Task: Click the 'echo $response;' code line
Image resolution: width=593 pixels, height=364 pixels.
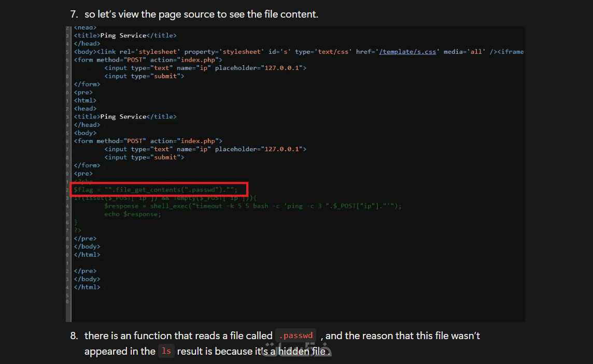Action: [x=132, y=214]
